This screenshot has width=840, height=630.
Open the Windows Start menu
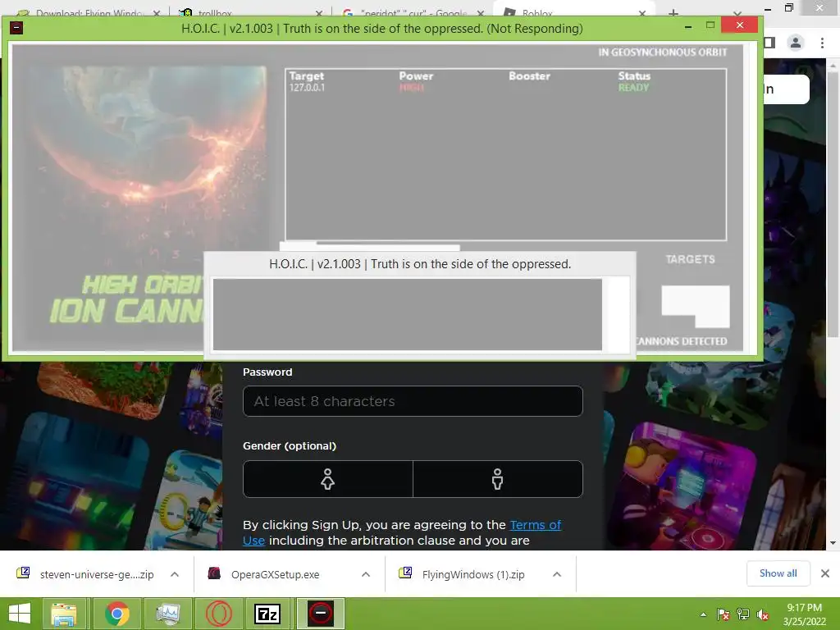[20, 614]
